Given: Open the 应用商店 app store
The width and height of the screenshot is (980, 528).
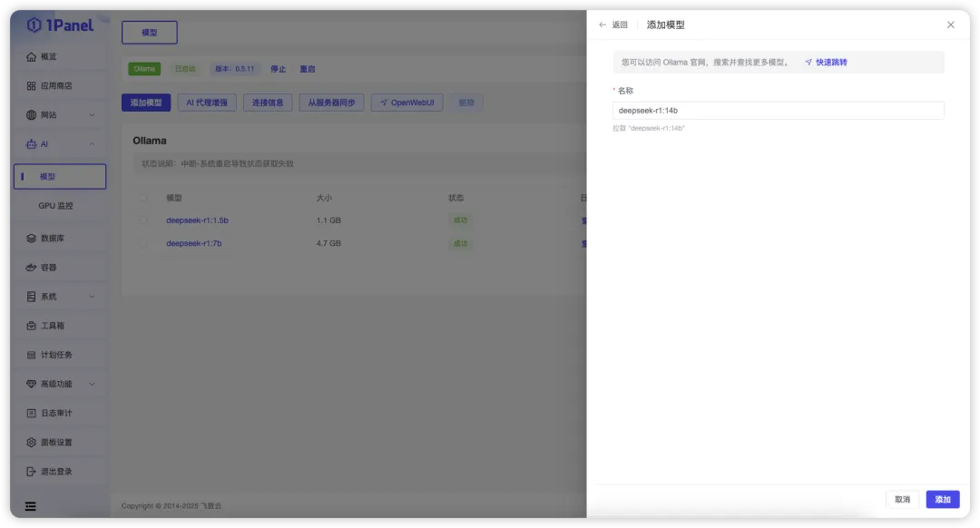Looking at the screenshot, I should pyautogui.click(x=54, y=84).
